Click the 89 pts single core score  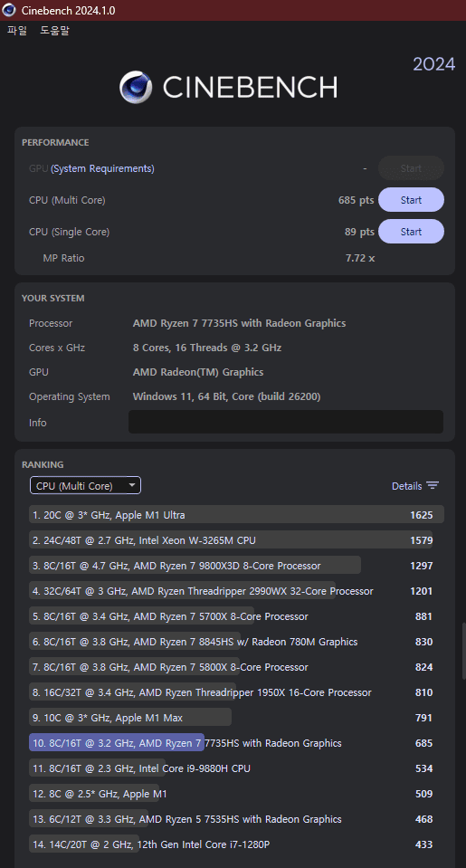[x=359, y=232]
